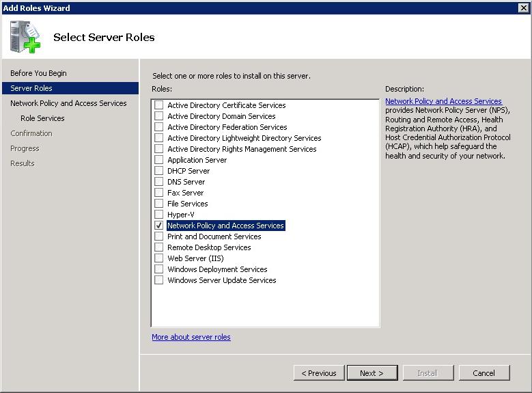532x393 pixels.
Task: Enable the Web Server (IIS) checkbox
Action: [x=159, y=258]
